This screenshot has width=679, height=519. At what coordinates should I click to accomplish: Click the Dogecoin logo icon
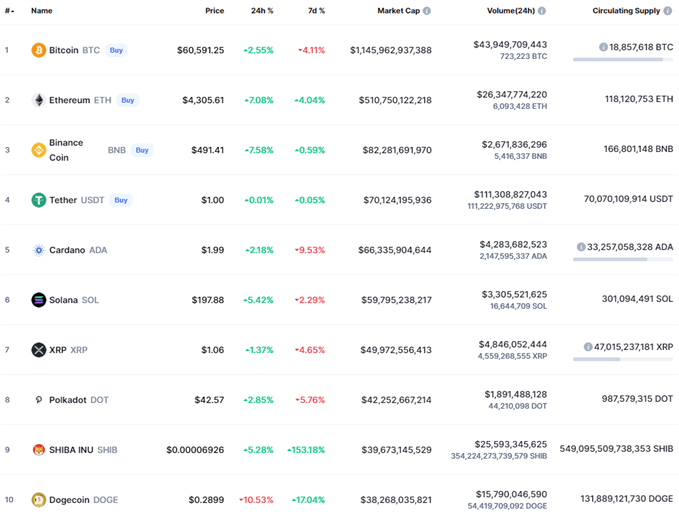39,500
